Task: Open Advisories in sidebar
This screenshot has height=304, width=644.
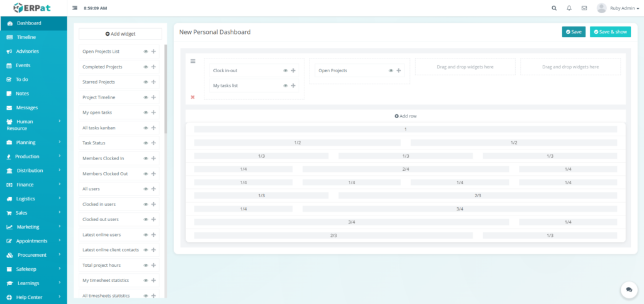Action: point(33,52)
